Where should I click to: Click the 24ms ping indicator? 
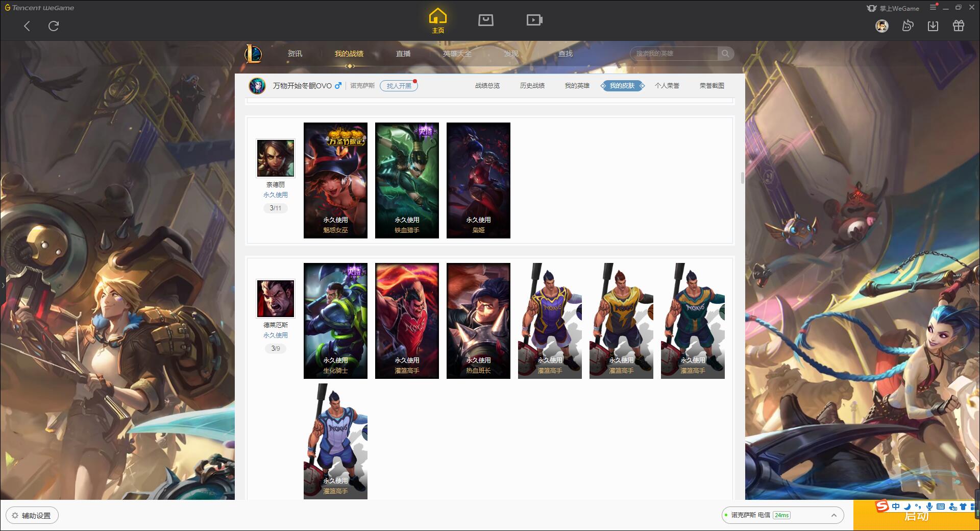[x=781, y=515]
